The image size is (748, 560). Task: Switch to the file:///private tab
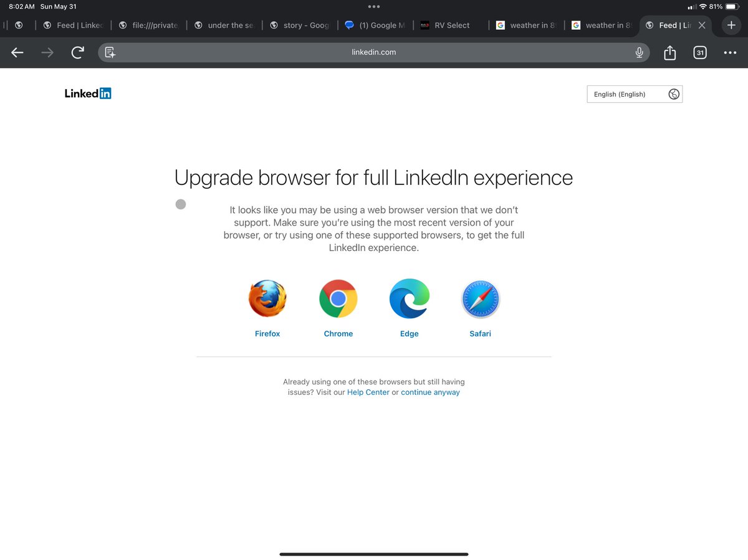click(x=148, y=26)
